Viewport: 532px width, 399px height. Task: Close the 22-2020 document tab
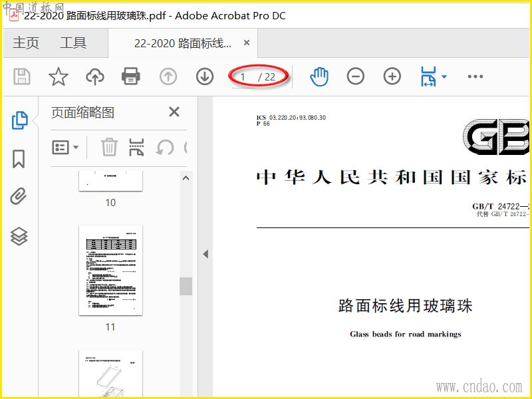click(x=247, y=43)
